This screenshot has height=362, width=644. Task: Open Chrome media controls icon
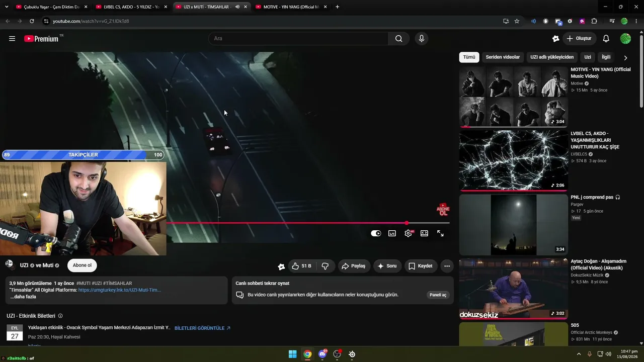click(x=612, y=21)
